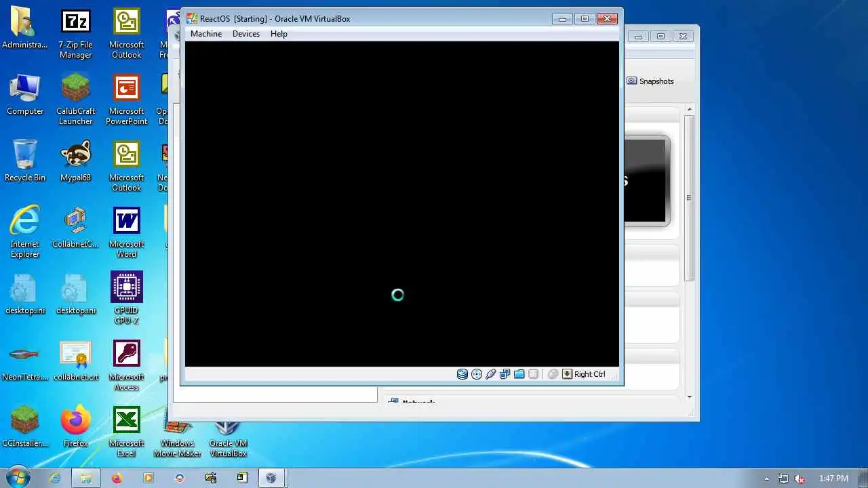Screen dimensions: 868x488
Task: Click the ReactOS icon in the VM title bar
Action: 192,18
